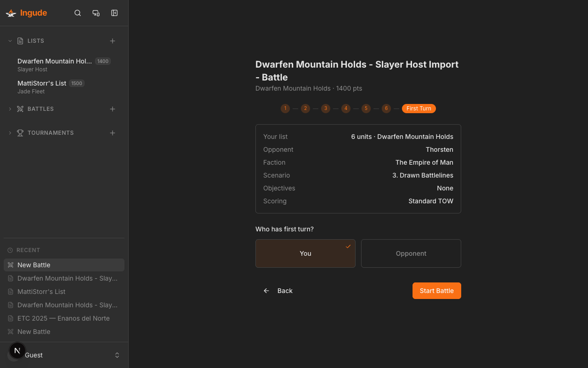Expand the Tournaments section chevron
Screen dimensions: 588x368
click(x=10, y=133)
